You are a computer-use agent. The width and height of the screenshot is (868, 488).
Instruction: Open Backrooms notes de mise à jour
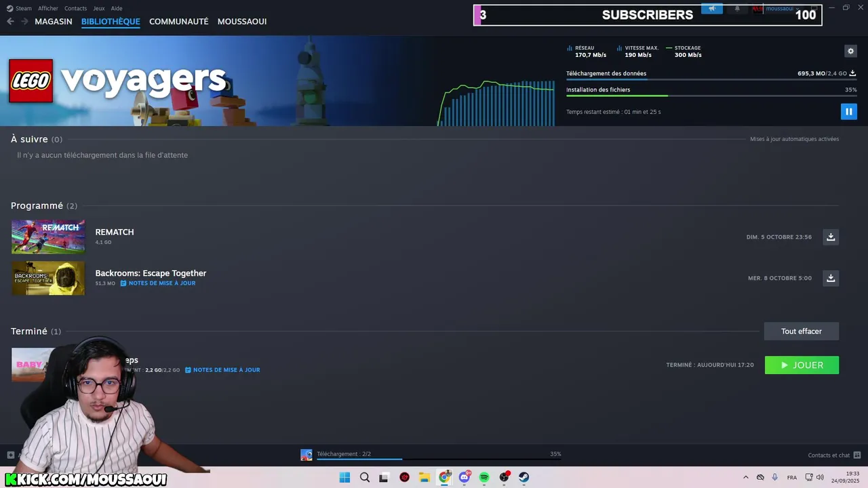coord(158,283)
